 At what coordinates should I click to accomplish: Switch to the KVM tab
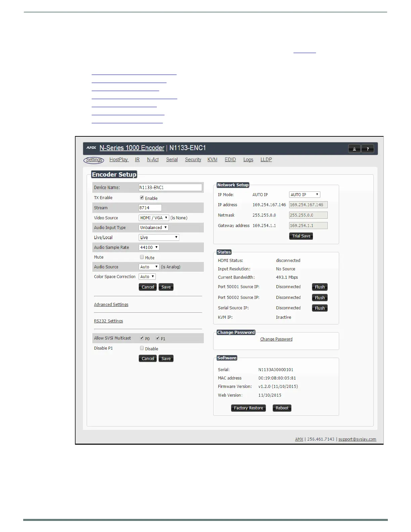point(212,160)
